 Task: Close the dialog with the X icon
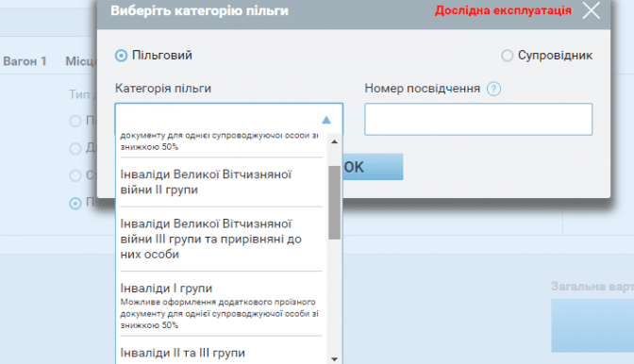pos(592,10)
